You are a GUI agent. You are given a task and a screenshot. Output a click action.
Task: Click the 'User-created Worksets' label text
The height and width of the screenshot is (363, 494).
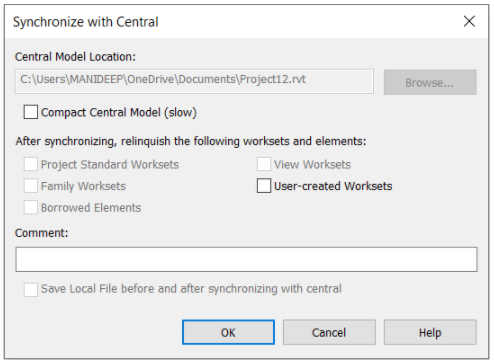[333, 186]
